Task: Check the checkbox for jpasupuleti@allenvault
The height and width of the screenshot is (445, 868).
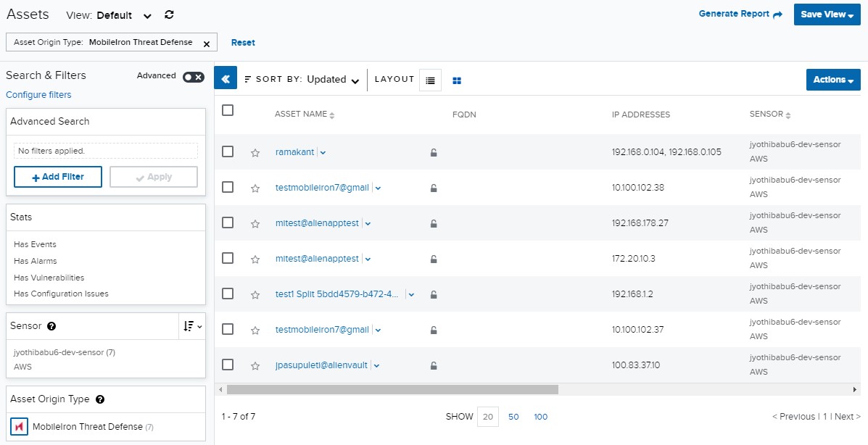Action: click(228, 365)
